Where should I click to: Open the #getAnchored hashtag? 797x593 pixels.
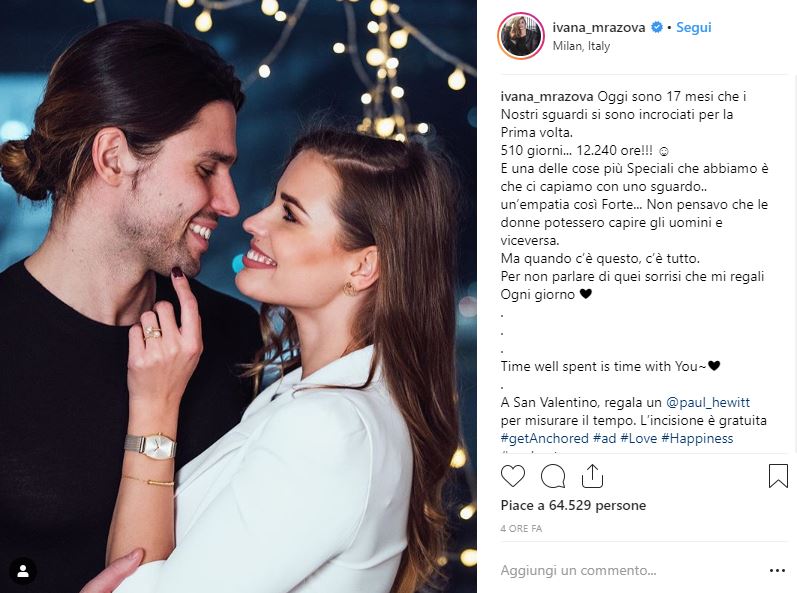point(544,439)
